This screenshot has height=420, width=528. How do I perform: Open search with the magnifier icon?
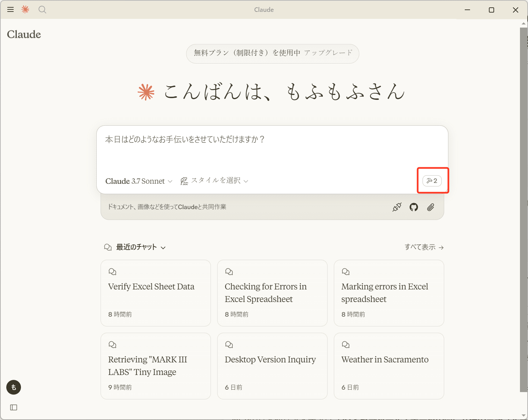coord(42,10)
